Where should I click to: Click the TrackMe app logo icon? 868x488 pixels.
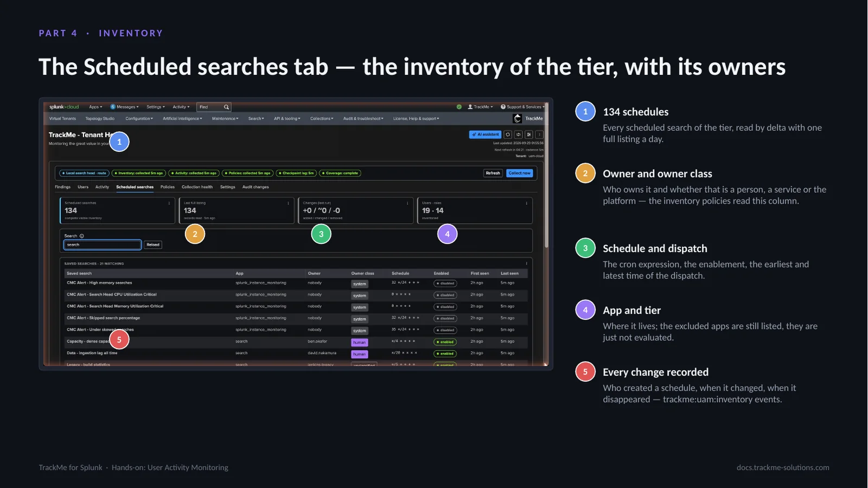click(518, 118)
